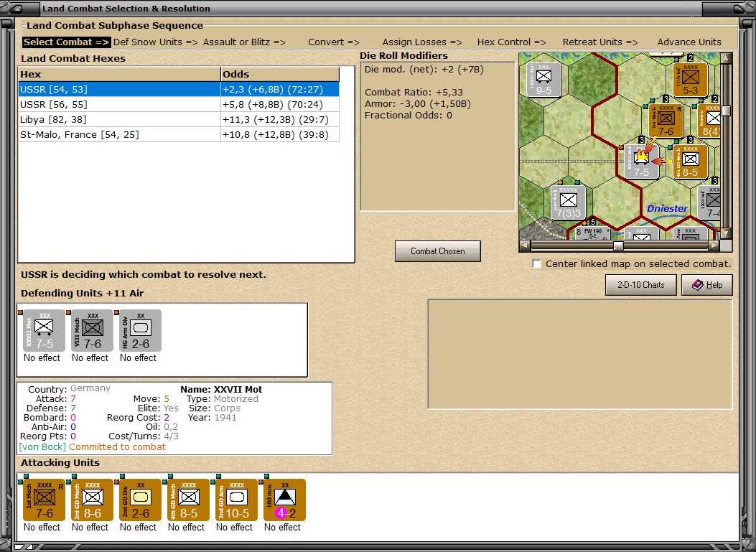Open the Help window
Viewport: 756px width, 552px height.
coord(706,284)
